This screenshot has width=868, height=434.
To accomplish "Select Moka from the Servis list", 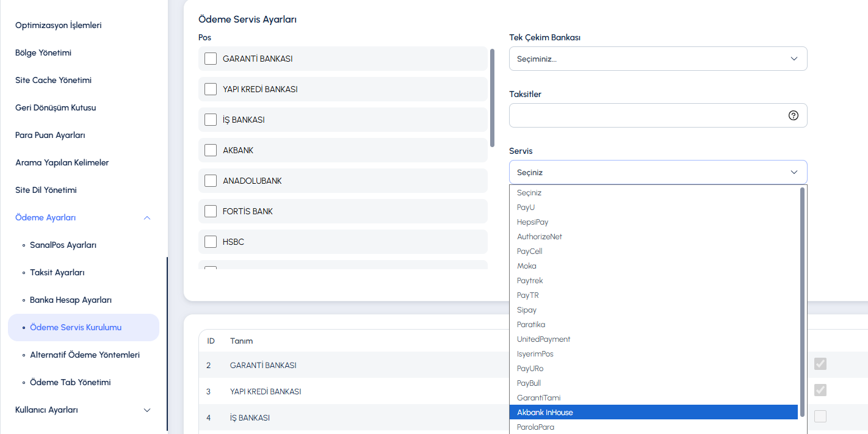I will pos(654,266).
